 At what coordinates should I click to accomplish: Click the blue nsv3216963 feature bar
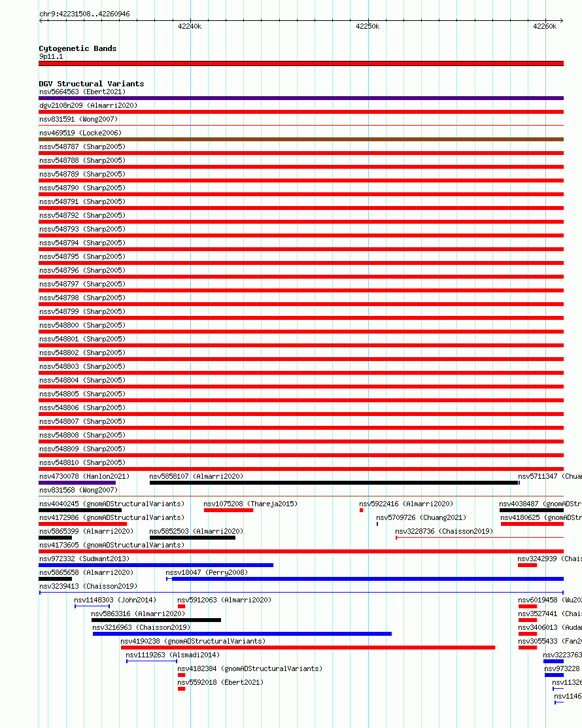pos(242,634)
